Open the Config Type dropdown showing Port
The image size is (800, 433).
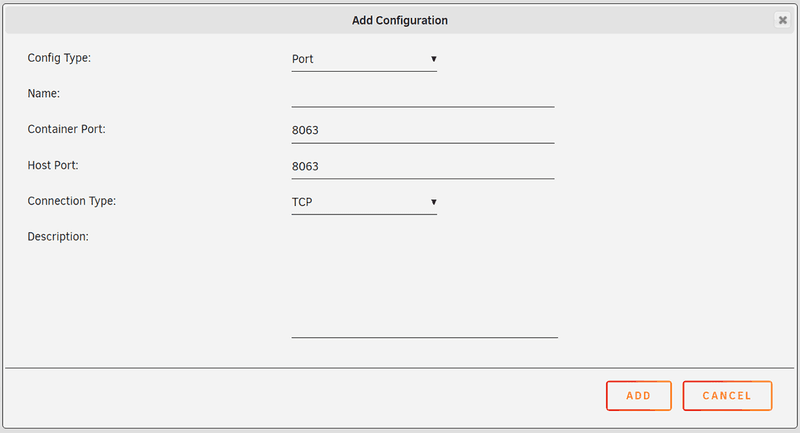[x=360, y=59]
